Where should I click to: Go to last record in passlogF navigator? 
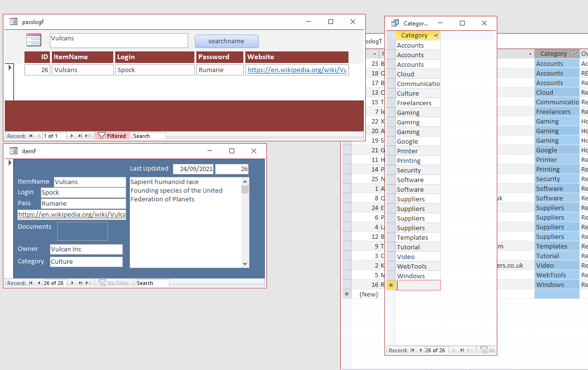[80, 136]
